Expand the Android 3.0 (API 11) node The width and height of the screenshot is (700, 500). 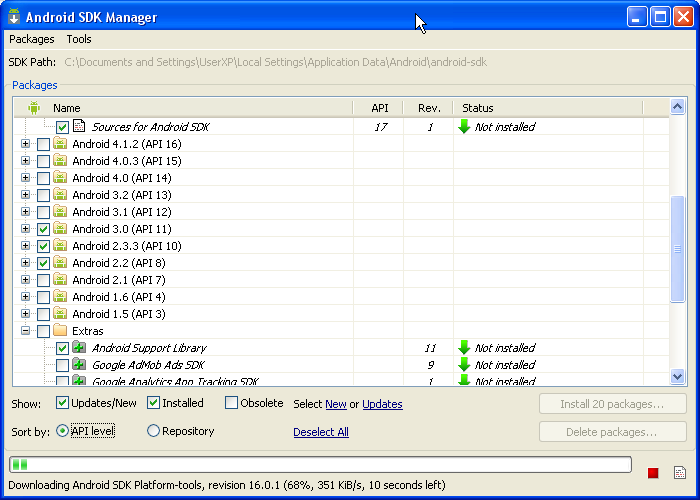pyautogui.click(x=25, y=229)
